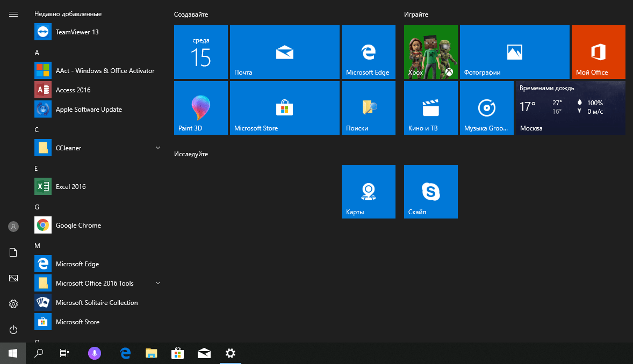Expand the CCleaner folder chevron
The width and height of the screenshot is (633, 364).
(158, 148)
